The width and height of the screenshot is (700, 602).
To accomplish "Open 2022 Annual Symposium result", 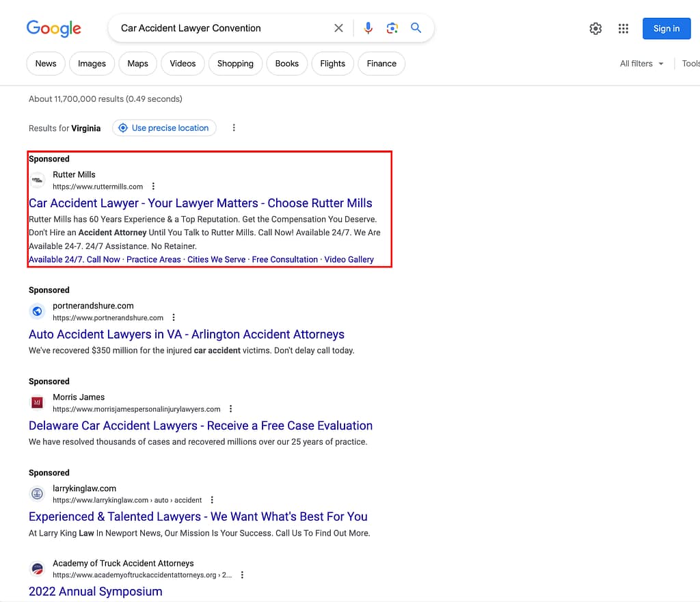I will tap(96, 591).
